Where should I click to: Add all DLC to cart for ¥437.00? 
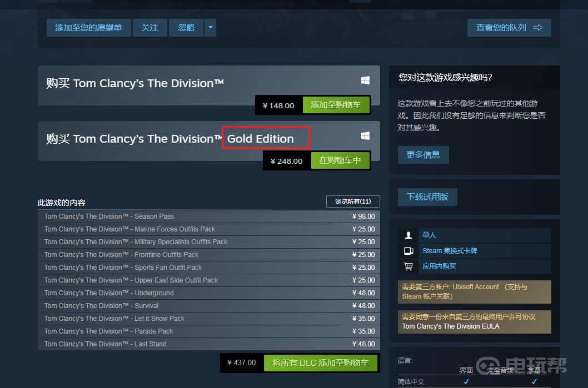[x=320, y=363]
